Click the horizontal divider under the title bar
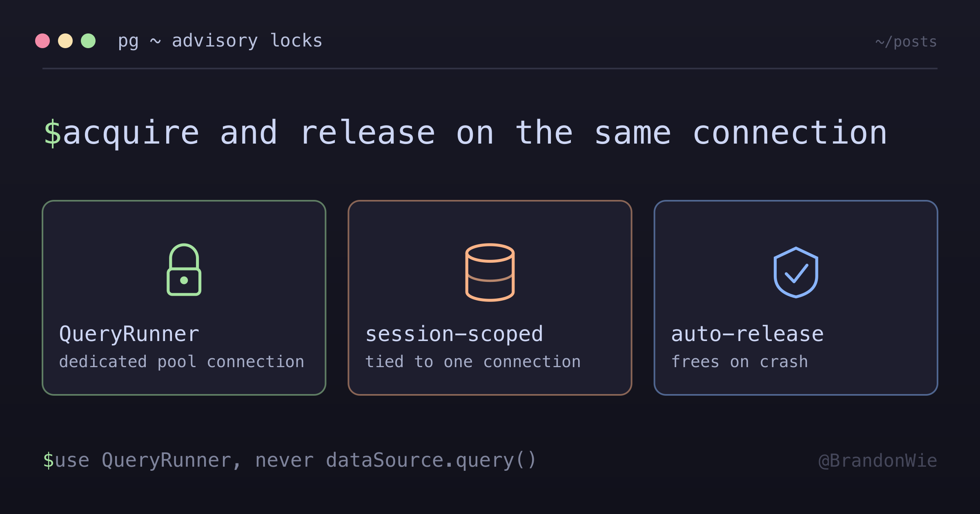The height and width of the screenshot is (514, 980). 490,69
